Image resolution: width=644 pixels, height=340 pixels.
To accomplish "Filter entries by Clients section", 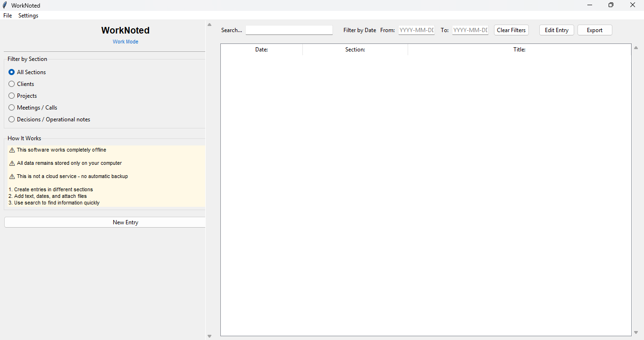I will click(x=12, y=84).
